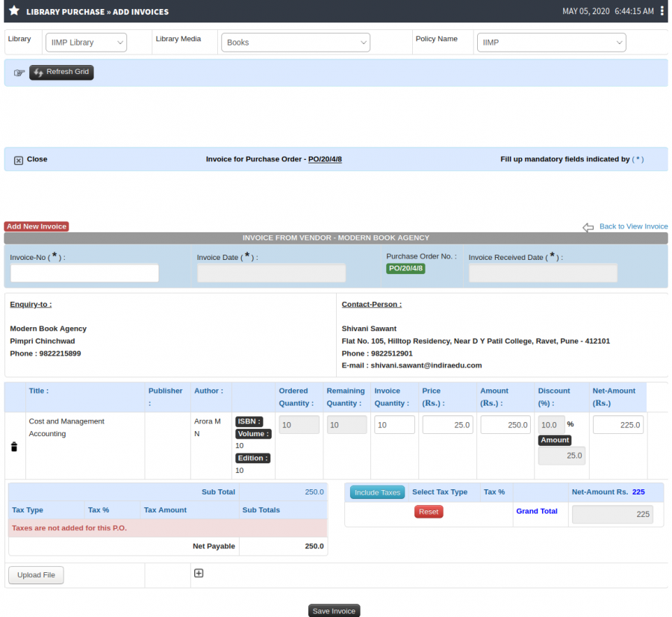Click the back arrow icon beside Back to View Invoice
This screenshot has height=617, width=672.
tap(588, 227)
